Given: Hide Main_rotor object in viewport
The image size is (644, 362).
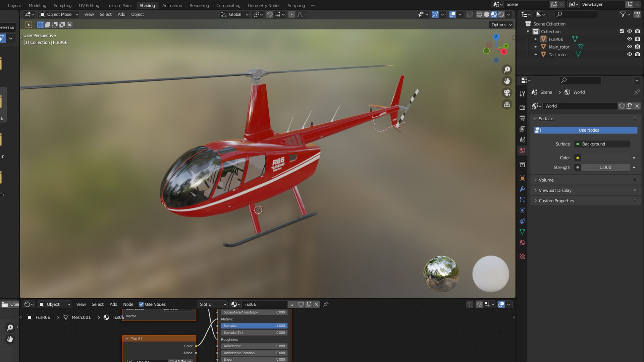Looking at the screenshot, I should click(630, 47).
